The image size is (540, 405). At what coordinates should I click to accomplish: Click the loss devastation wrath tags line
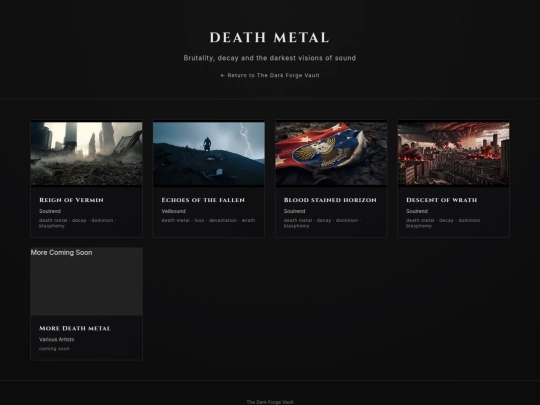(208, 220)
